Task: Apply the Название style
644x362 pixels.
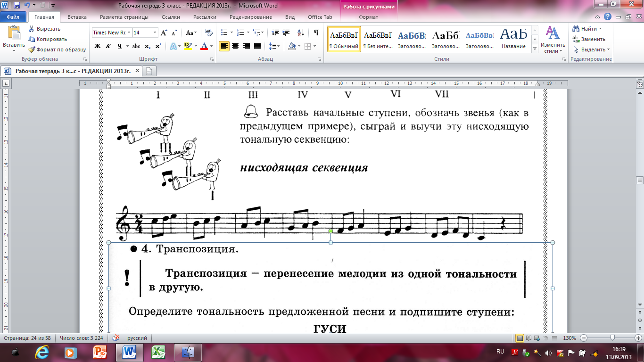Action: pos(513,39)
